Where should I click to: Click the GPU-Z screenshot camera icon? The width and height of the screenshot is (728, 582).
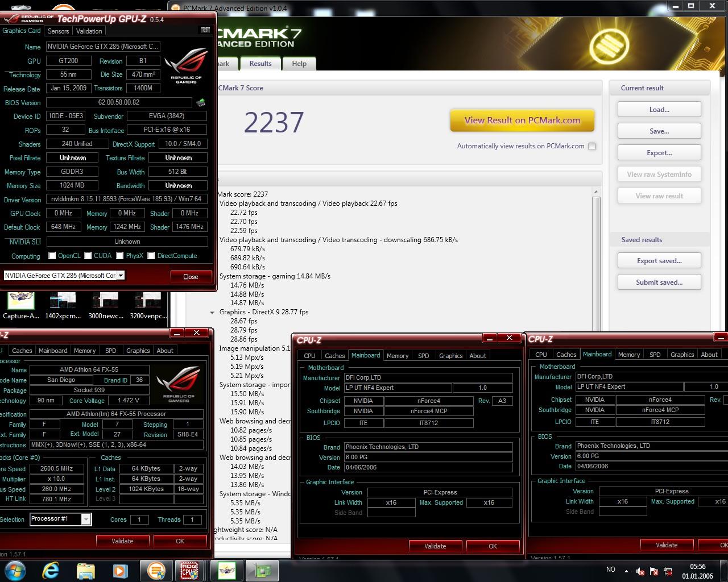pos(205,30)
